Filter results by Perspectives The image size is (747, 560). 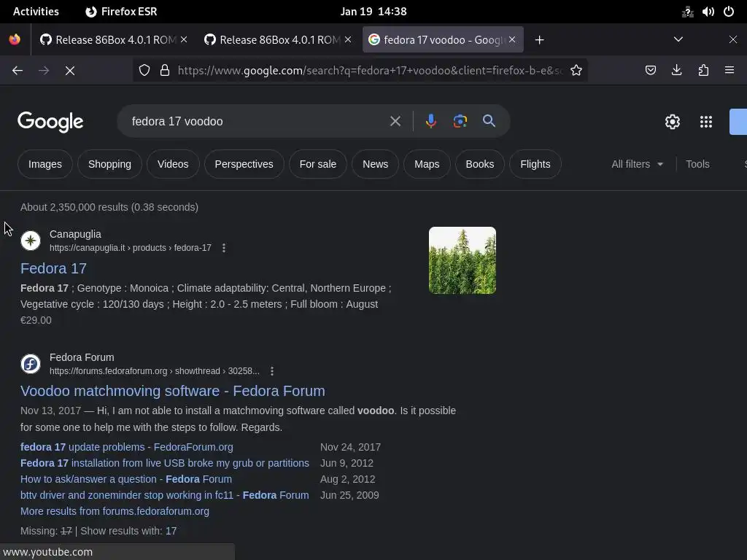click(x=244, y=164)
